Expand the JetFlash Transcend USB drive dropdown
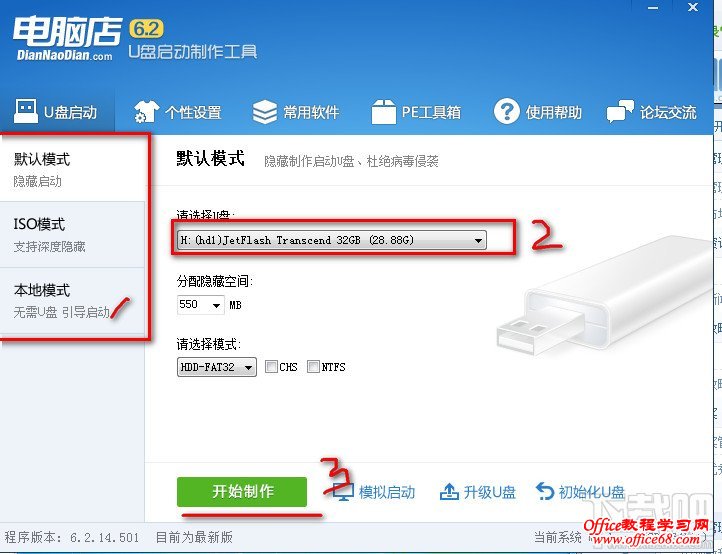The height and width of the screenshot is (554, 722). [x=332, y=240]
